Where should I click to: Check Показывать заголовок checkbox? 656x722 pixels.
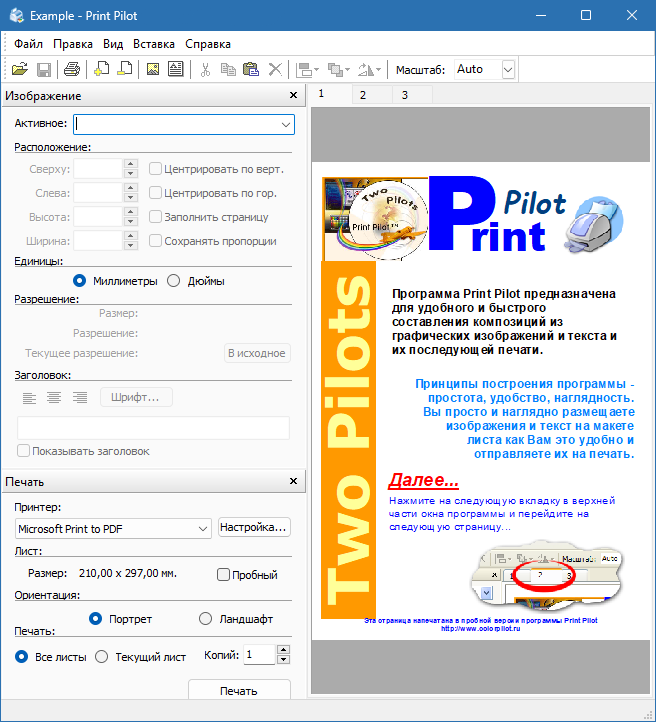(23, 451)
